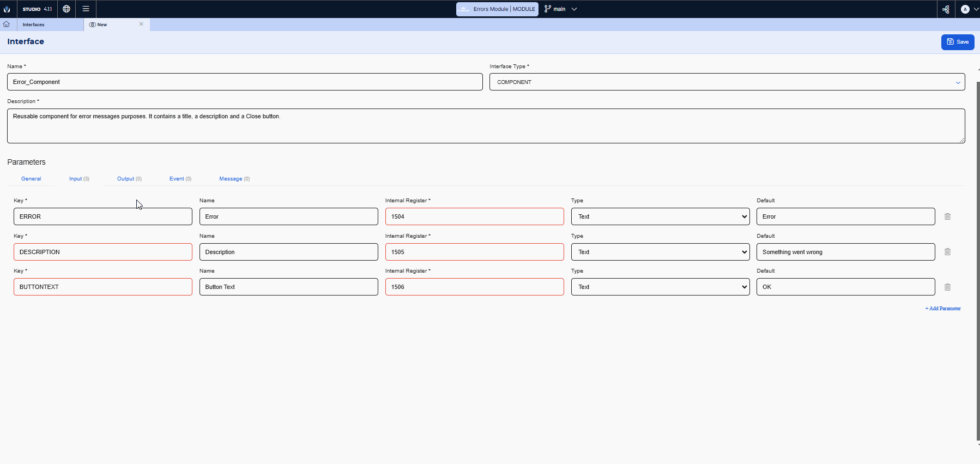Expand the main branch selector

(x=561, y=9)
